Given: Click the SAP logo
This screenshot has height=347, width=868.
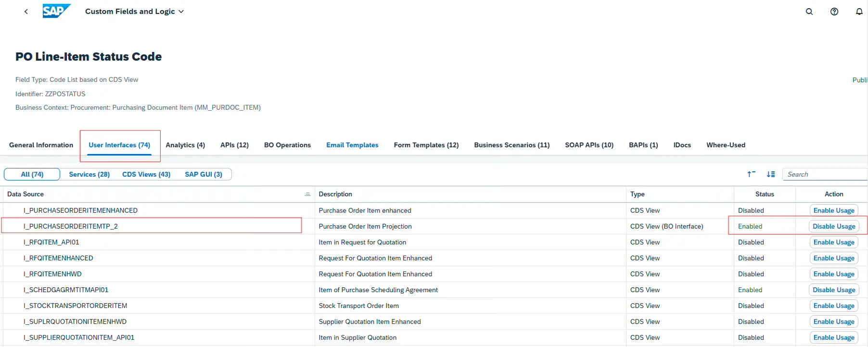Looking at the screenshot, I should tap(56, 11).
